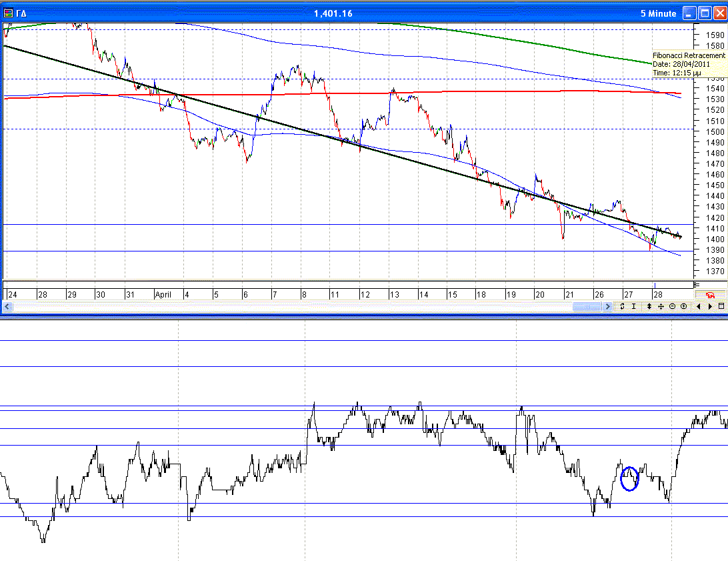Viewport: 728px width, 561px height.
Task: Open the chart menu icon at toolbar end
Action: (x=721, y=306)
